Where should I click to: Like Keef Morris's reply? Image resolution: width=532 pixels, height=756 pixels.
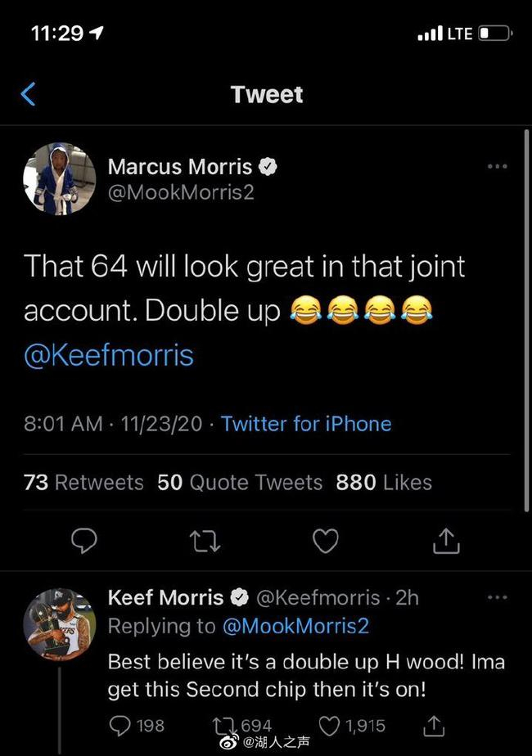(x=331, y=725)
